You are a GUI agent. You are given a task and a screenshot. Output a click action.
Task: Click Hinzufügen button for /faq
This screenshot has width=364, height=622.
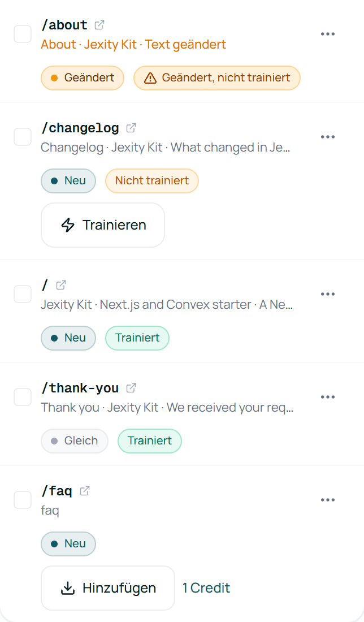[x=108, y=588]
